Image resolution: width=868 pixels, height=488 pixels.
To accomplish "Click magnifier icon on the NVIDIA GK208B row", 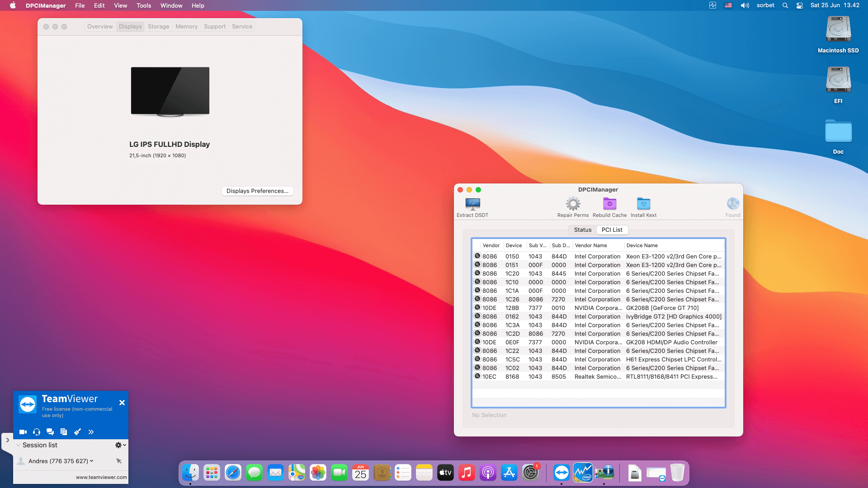I will [x=477, y=308].
